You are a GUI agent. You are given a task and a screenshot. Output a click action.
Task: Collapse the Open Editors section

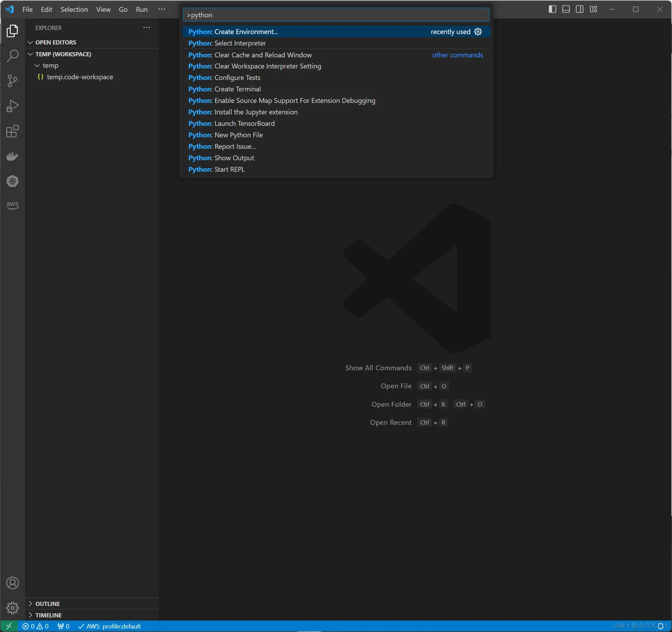coord(56,42)
